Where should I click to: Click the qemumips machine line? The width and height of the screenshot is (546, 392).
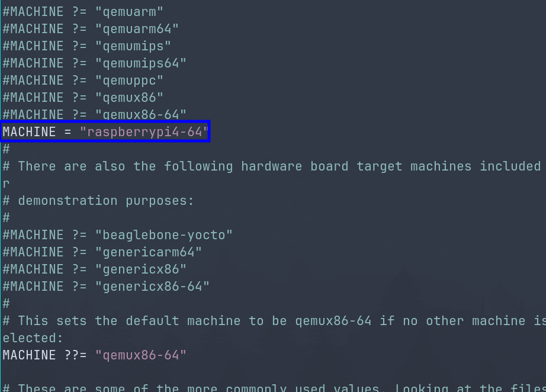click(x=86, y=46)
